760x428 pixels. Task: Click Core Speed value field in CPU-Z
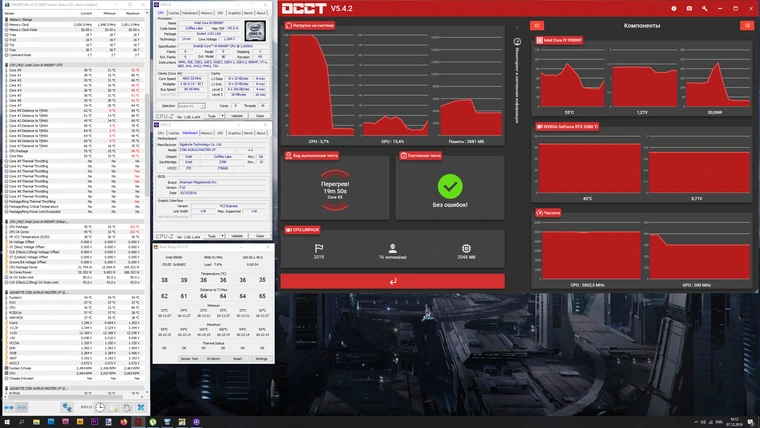pyautogui.click(x=192, y=79)
